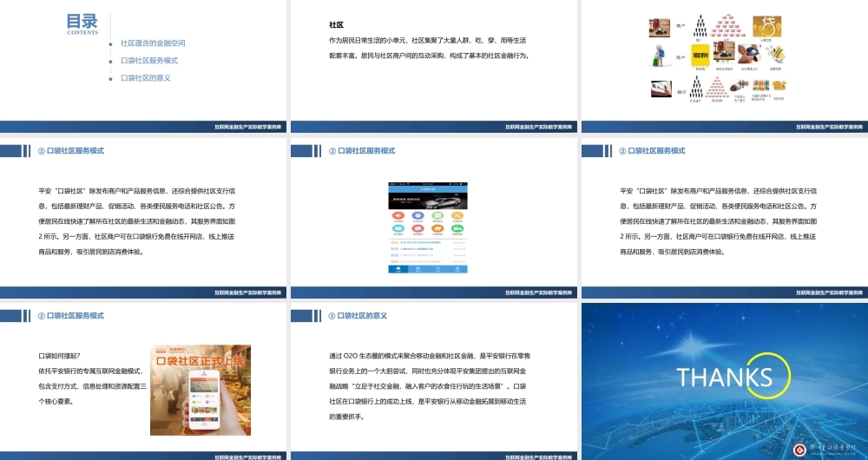Click the shop photo beside the 商户 label
Screen dimensions: 868x460
(660, 28)
